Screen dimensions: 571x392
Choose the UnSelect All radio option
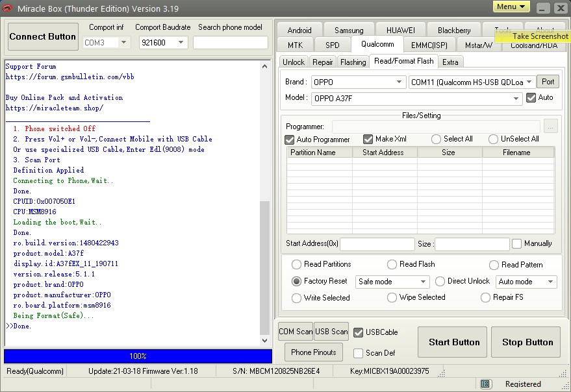coord(493,139)
